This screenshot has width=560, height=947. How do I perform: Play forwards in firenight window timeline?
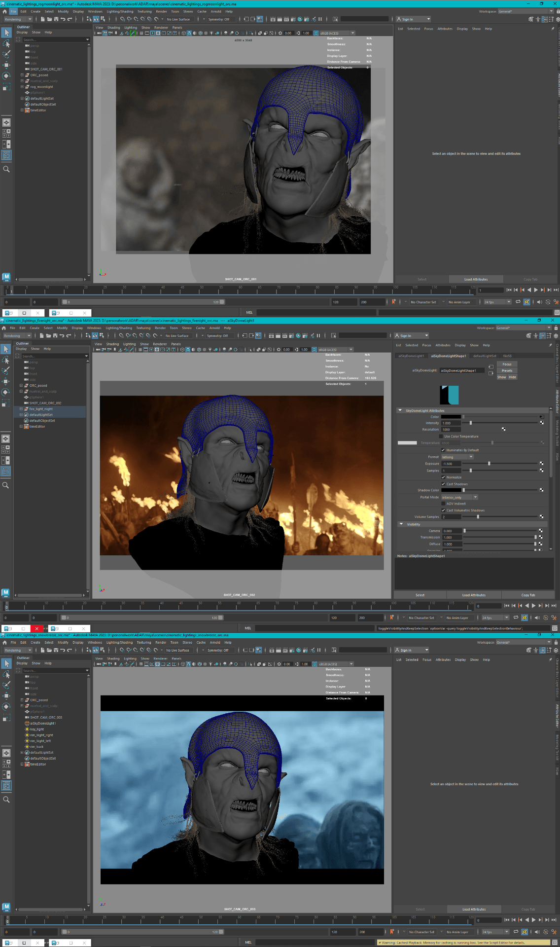pos(533,606)
